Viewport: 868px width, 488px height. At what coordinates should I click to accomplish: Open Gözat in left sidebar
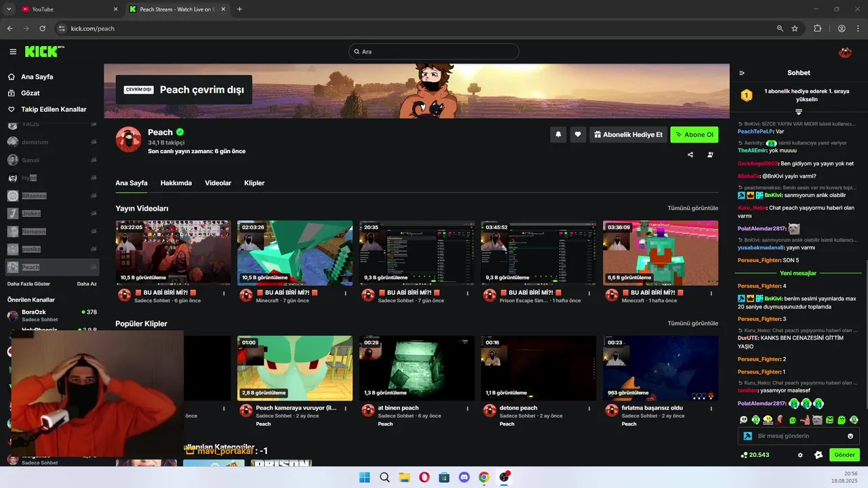pyautogui.click(x=31, y=93)
